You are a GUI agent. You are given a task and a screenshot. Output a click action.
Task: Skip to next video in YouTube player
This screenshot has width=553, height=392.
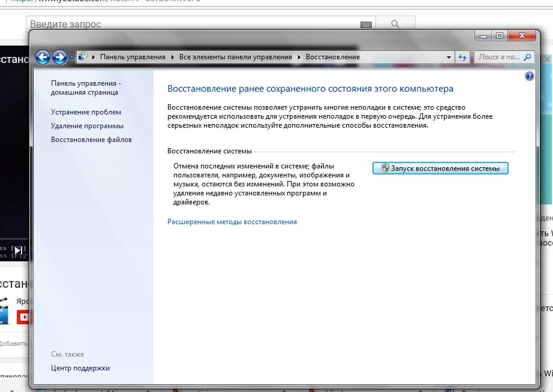coord(19,251)
